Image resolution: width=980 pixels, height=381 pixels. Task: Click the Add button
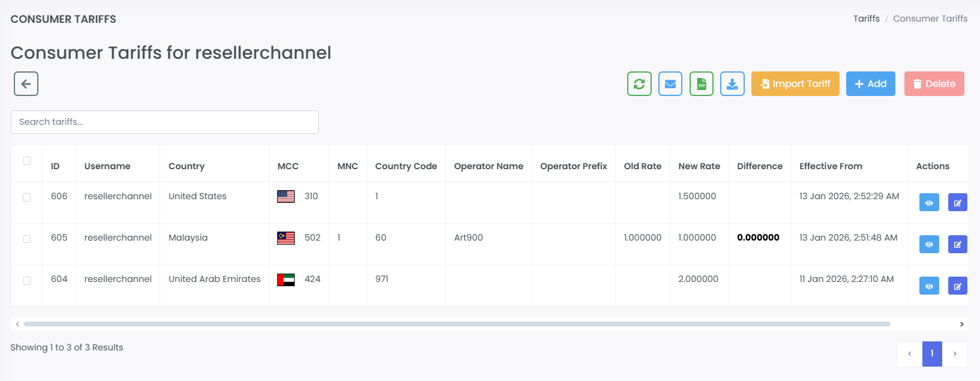coord(870,84)
